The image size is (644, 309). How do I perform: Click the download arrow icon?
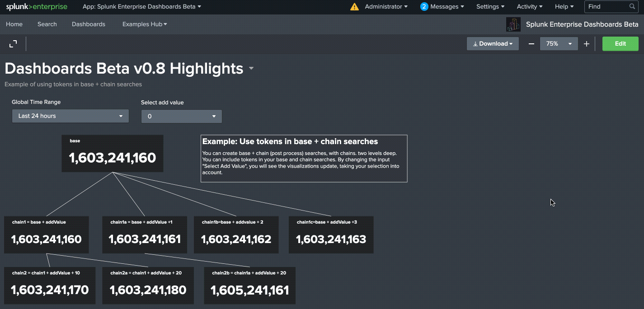coord(475,43)
